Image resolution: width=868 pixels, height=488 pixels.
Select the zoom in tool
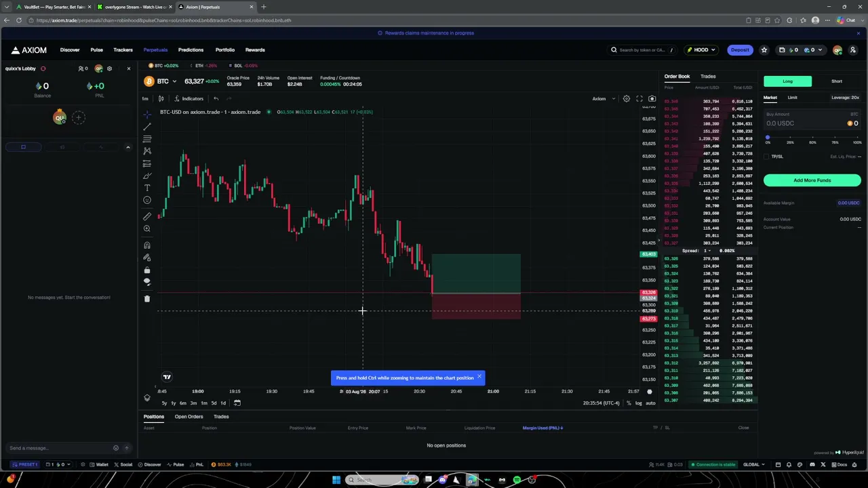click(147, 228)
